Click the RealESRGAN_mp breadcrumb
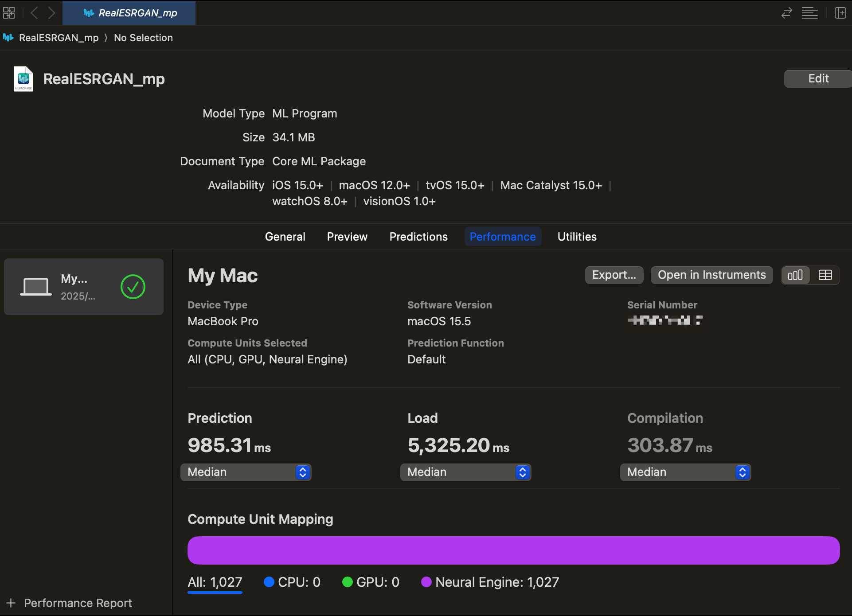 (x=59, y=38)
